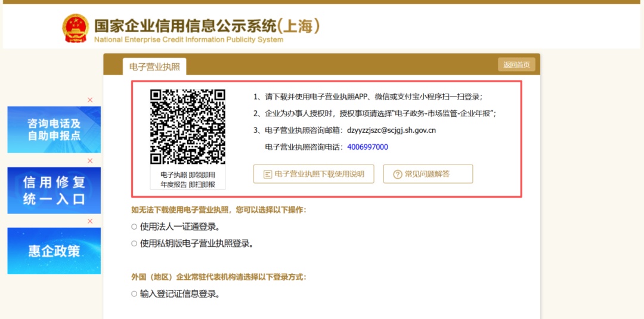Call hotline link 4006997000
The image size is (644, 319).
coord(367,147)
